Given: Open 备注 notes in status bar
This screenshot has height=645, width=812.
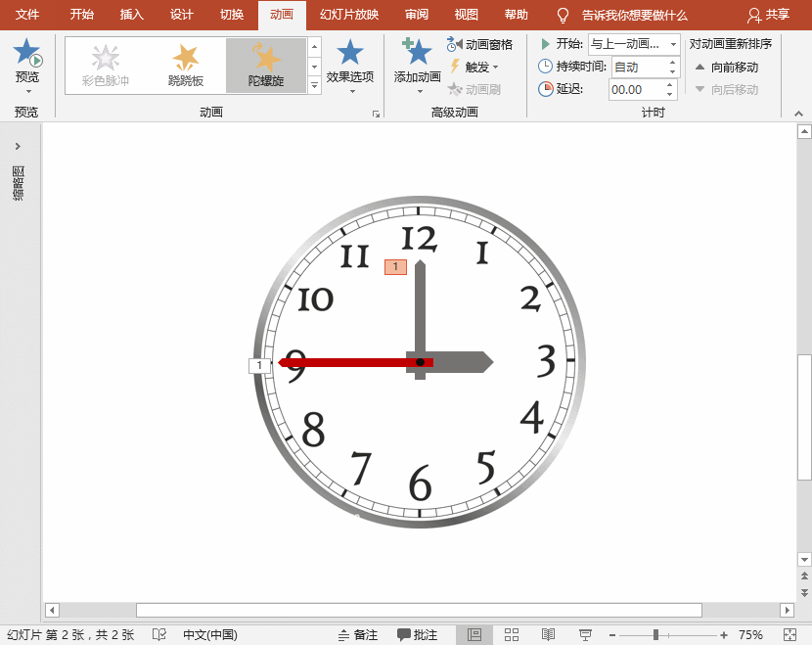Looking at the screenshot, I should 358,634.
